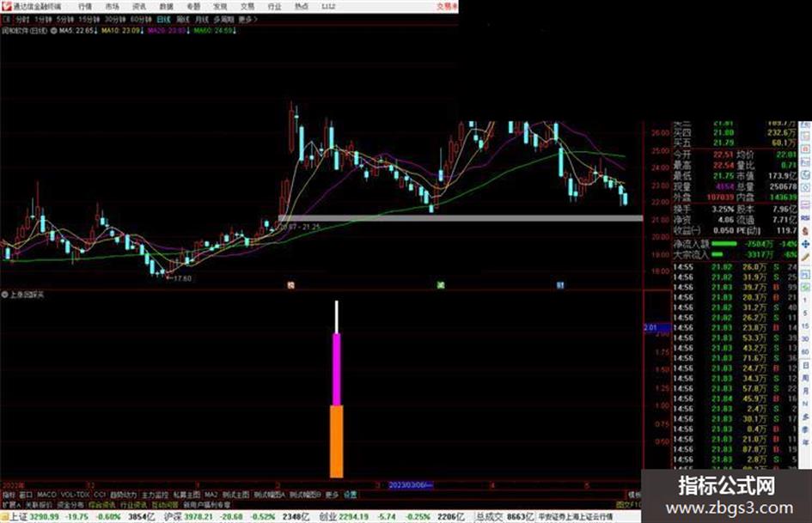
Task: Click the 指标 button at the bottom left
Action: tap(9, 495)
